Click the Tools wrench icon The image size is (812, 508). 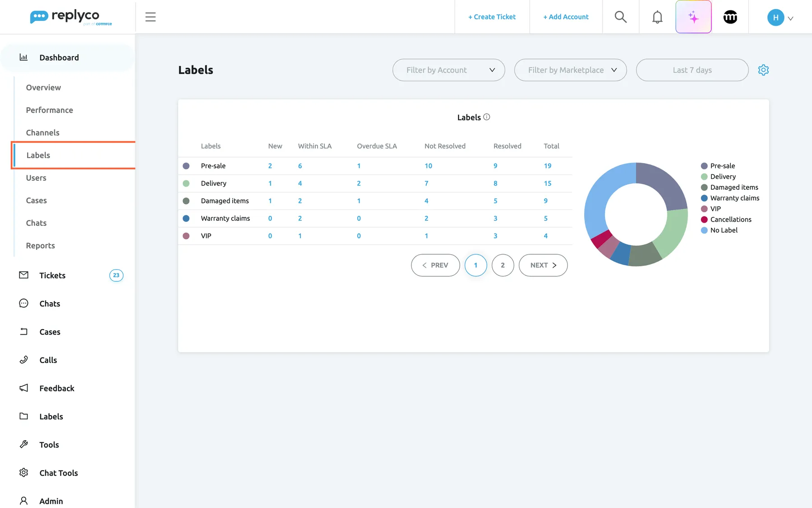[x=24, y=444]
